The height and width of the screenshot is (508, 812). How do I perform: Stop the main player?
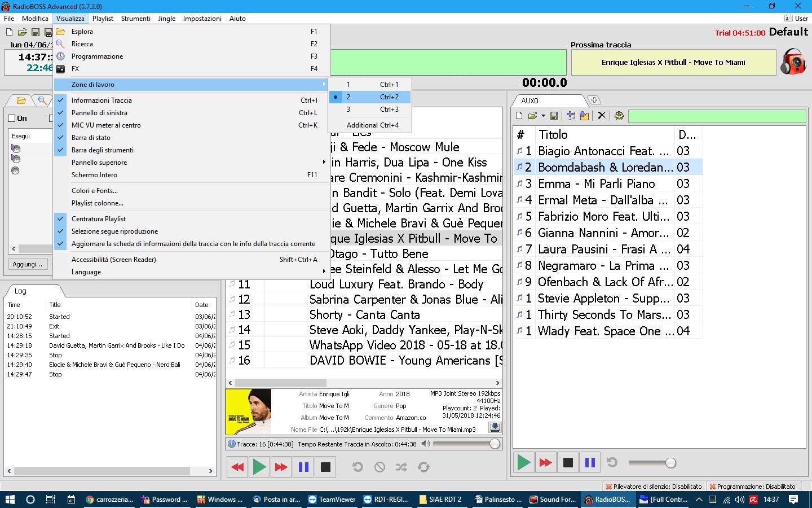pyautogui.click(x=325, y=467)
